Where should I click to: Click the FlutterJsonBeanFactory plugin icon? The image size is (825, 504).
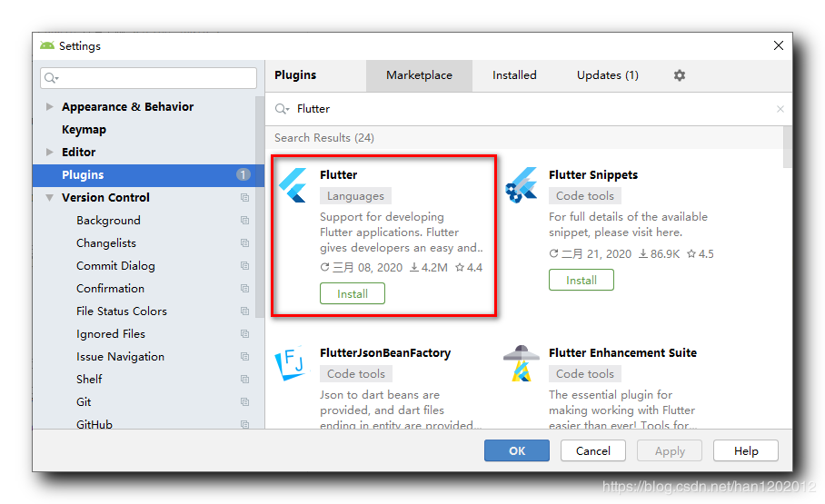289,363
